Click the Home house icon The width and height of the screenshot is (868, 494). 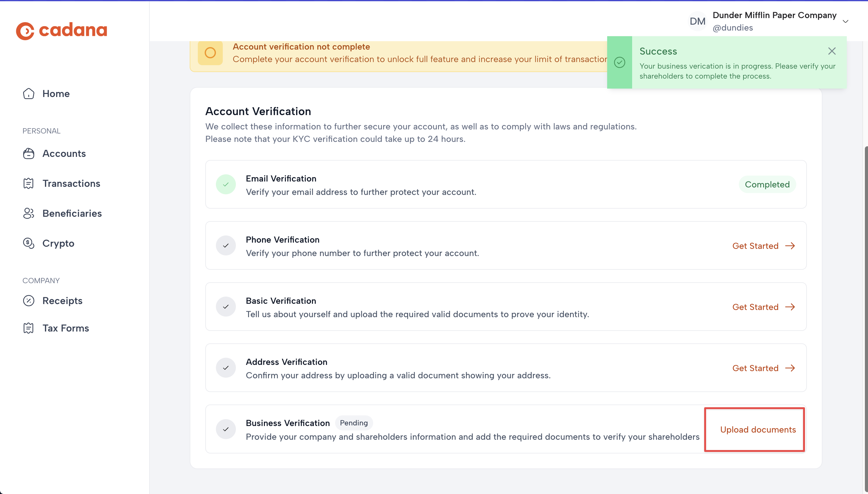(x=28, y=94)
